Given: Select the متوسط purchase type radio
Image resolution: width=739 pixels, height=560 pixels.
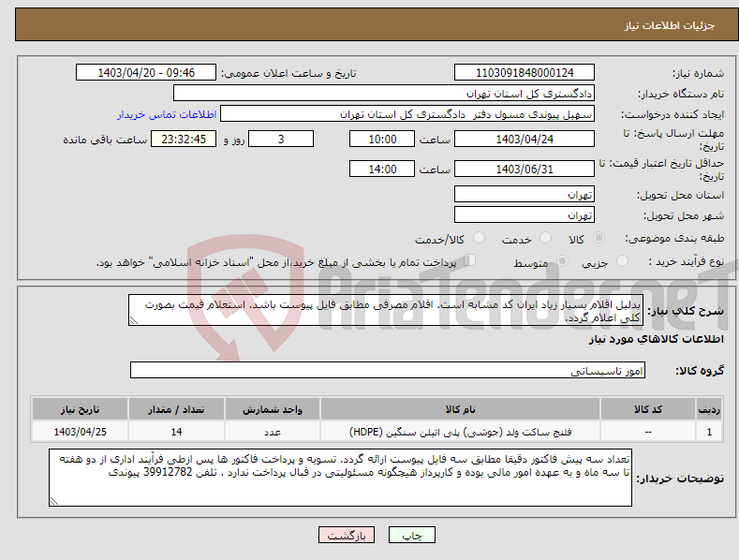Looking at the screenshot, I should (x=562, y=260).
